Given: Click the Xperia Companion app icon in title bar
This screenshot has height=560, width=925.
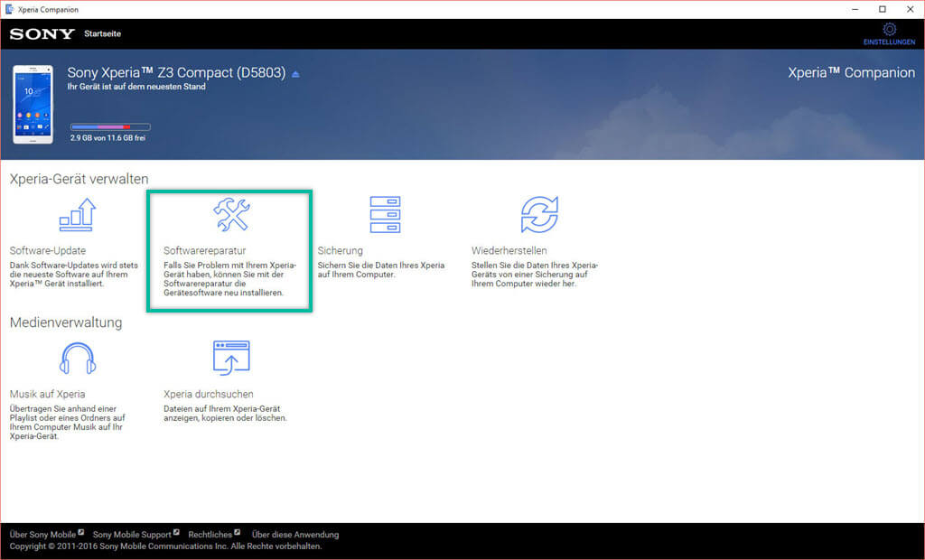Looking at the screenshot, I should click(x=9, y=9).
